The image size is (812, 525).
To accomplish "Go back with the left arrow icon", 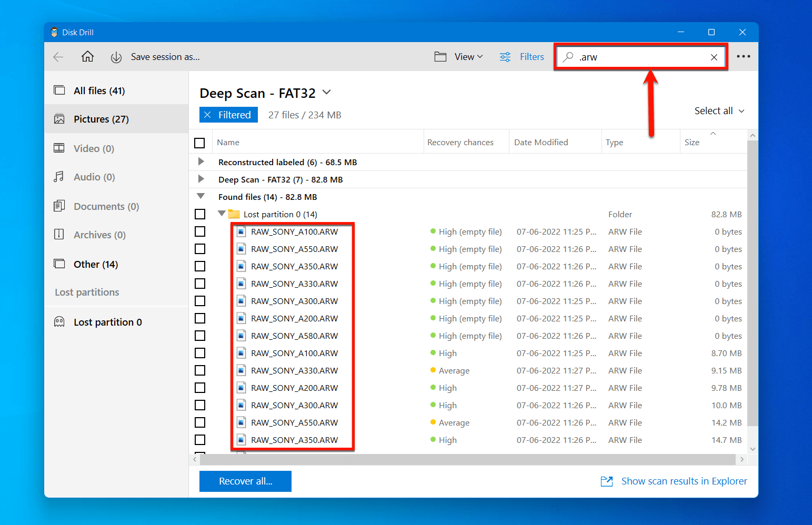I will coord(58,57).
